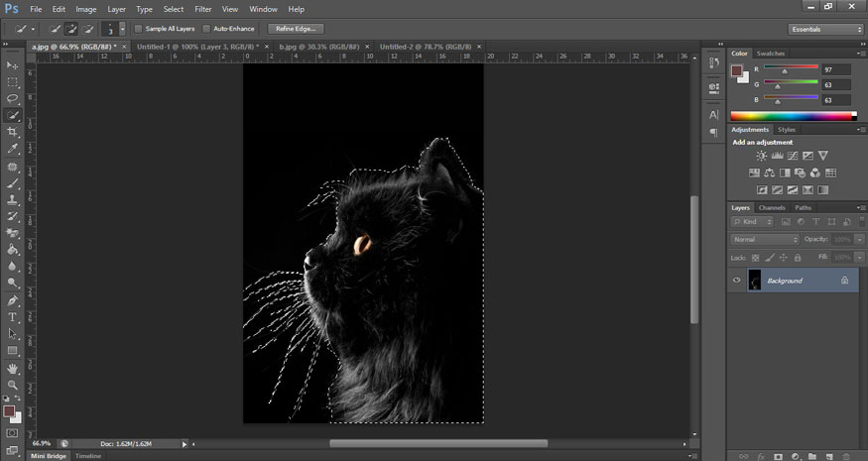
Task: Open the brush size picker dropdown
Action: click(122, 29)
